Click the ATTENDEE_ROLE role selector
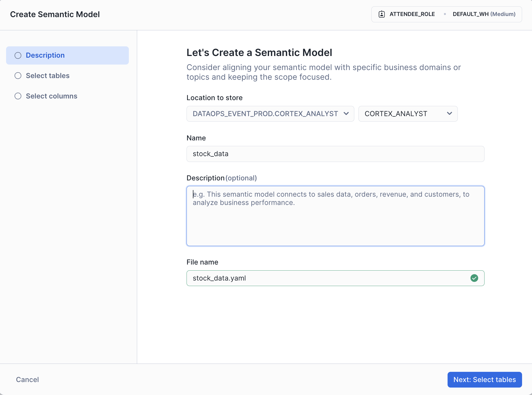The image size is (532, 395). coord(412,14)
